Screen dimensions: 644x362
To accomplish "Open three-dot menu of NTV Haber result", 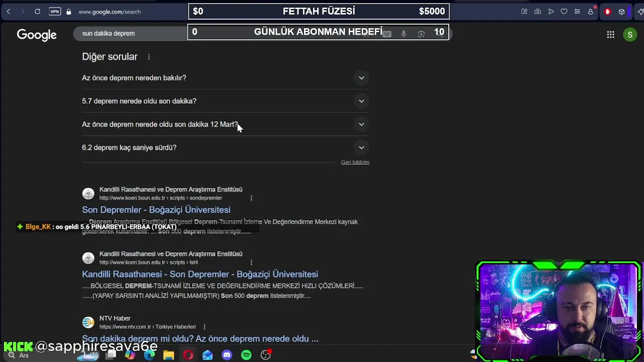I will coord(204,327).
